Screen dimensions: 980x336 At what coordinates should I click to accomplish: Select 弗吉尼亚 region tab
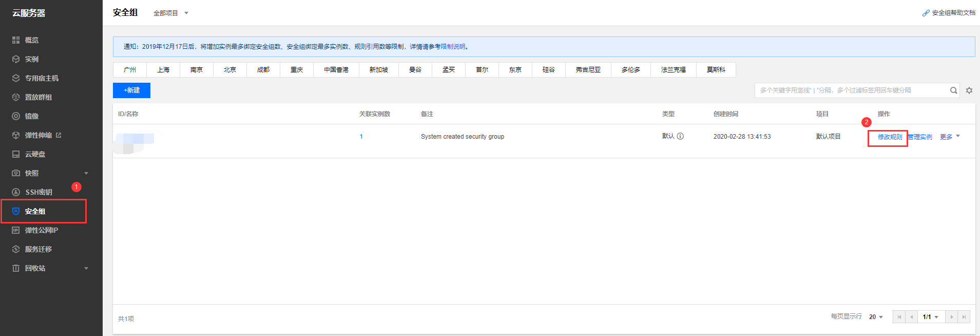[588, 70]
